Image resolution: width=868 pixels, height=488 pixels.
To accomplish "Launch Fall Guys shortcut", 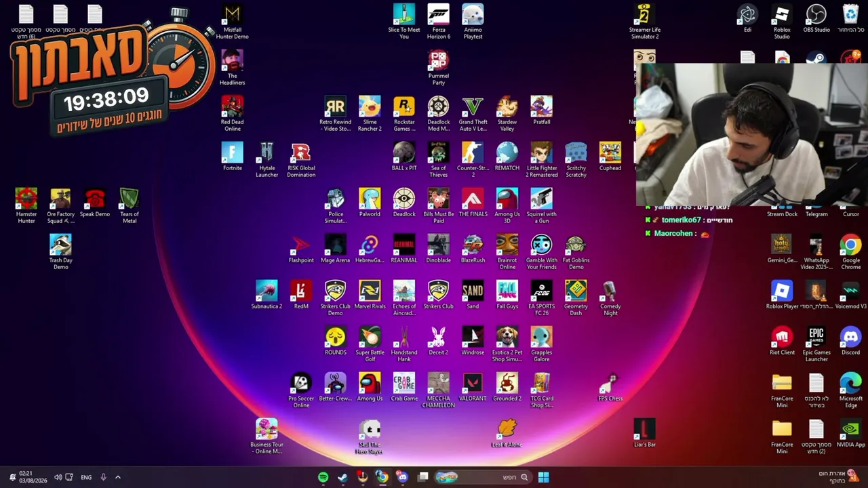I will coord(507,295).
